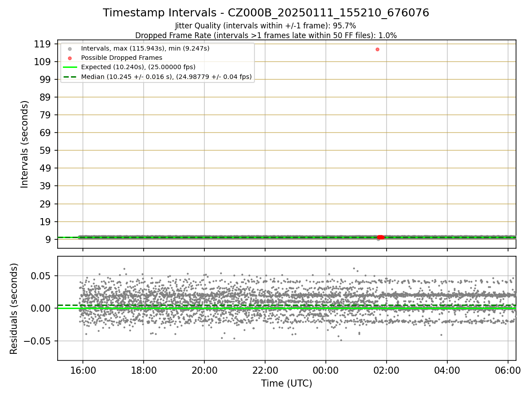Image resolution: width=532 pixels, height=399 pixels.
Task: Click legend entry 'Possible Dropped Frames'
Action: pyautogui.click(x=121, y=58)
